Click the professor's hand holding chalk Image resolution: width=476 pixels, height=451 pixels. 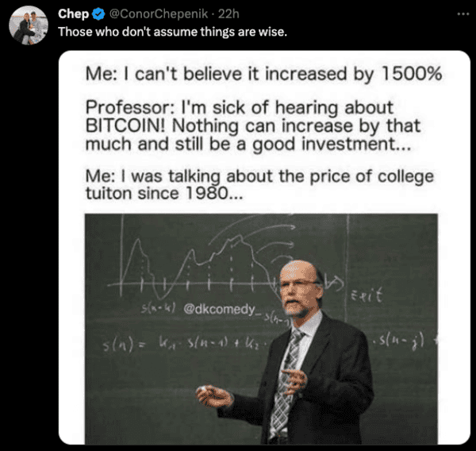tap(213, 394)
